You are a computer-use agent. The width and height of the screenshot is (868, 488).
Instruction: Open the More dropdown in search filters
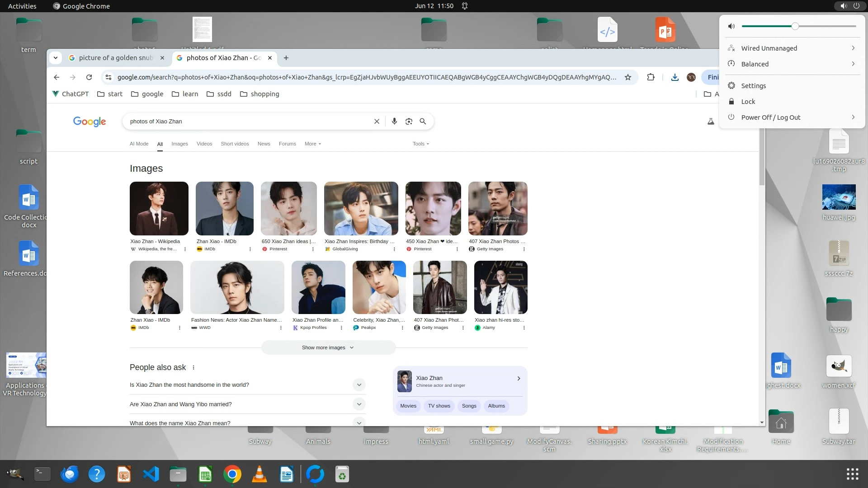(312, 144)
